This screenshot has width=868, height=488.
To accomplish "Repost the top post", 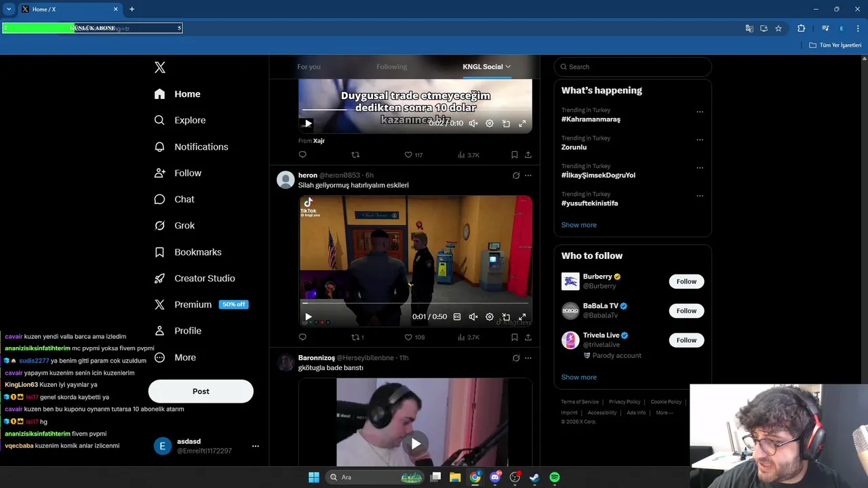I will pos(355,155).
